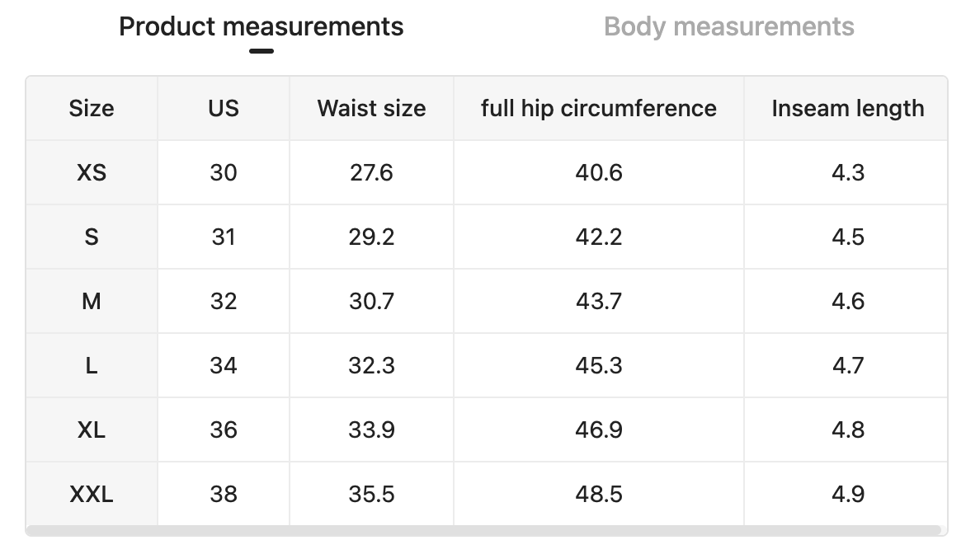This screenshot has height=554, width=980.
Task: Click the US 34 cell
Action: click(224, 365)
